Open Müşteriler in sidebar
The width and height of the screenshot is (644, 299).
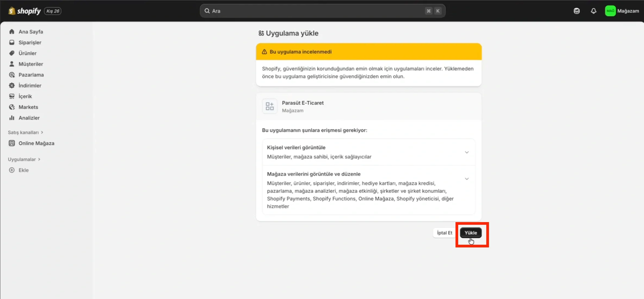31,64
